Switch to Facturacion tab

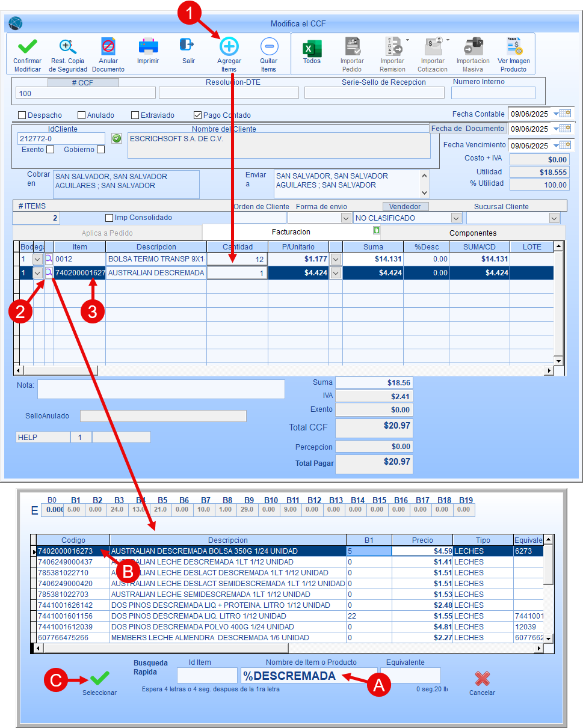click(x=291, y=231)
